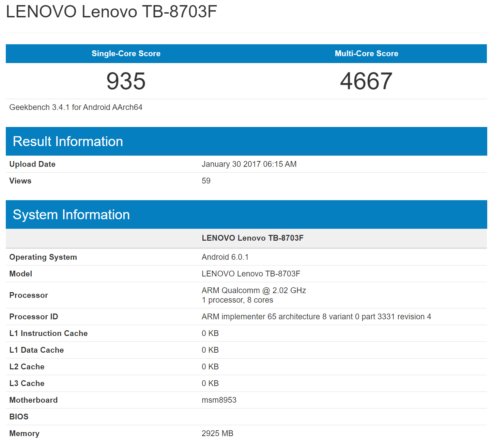The image size is (492, 448).
Task: Click the Model row label
Action: 21,274
